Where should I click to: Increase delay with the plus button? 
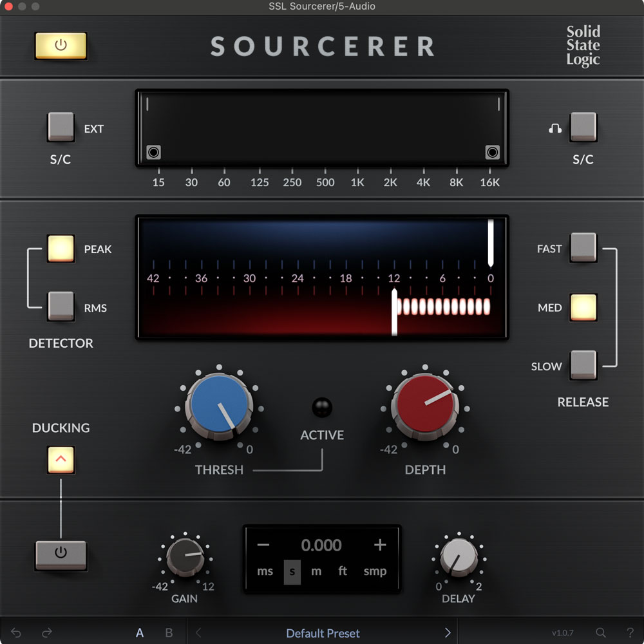click(x=379, y=545)
